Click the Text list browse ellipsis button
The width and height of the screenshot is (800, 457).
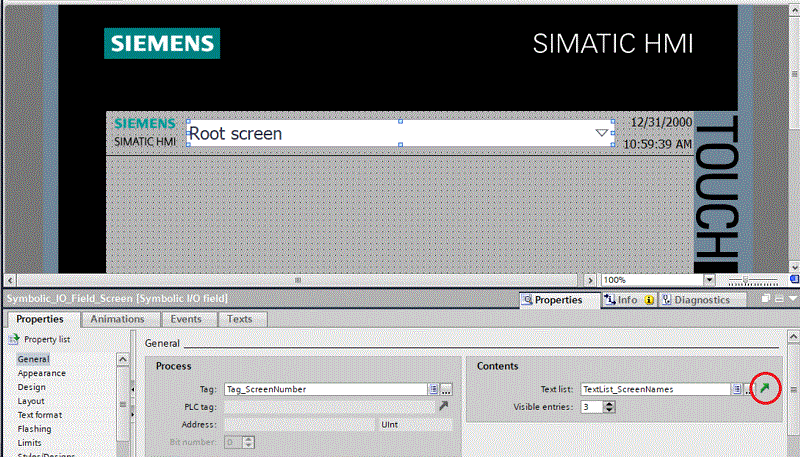click(x=747, y=389)
